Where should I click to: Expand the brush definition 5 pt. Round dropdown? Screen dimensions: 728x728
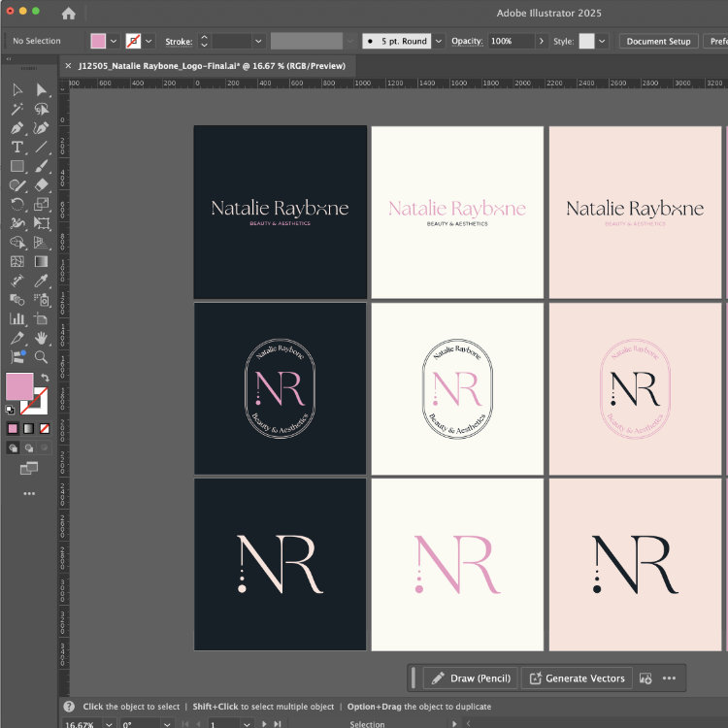(x=439, y=42)
